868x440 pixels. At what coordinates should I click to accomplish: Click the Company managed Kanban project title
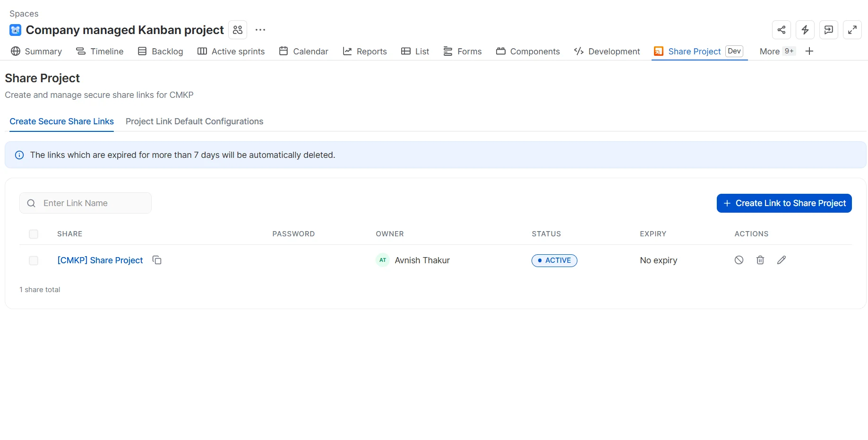pyautogui.click(x=125, y=30)
